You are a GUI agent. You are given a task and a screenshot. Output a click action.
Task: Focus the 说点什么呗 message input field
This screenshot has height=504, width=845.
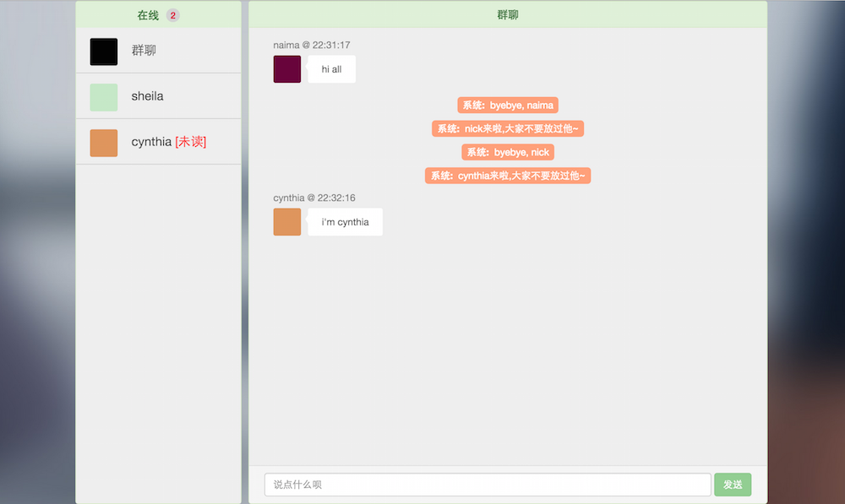488,485
